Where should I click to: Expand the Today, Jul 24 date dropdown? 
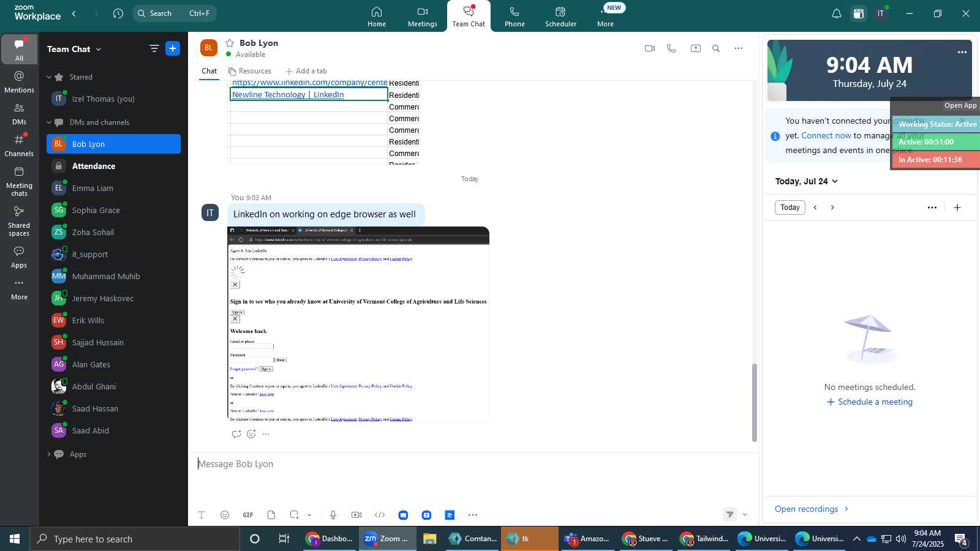click(x=806, y=181)
